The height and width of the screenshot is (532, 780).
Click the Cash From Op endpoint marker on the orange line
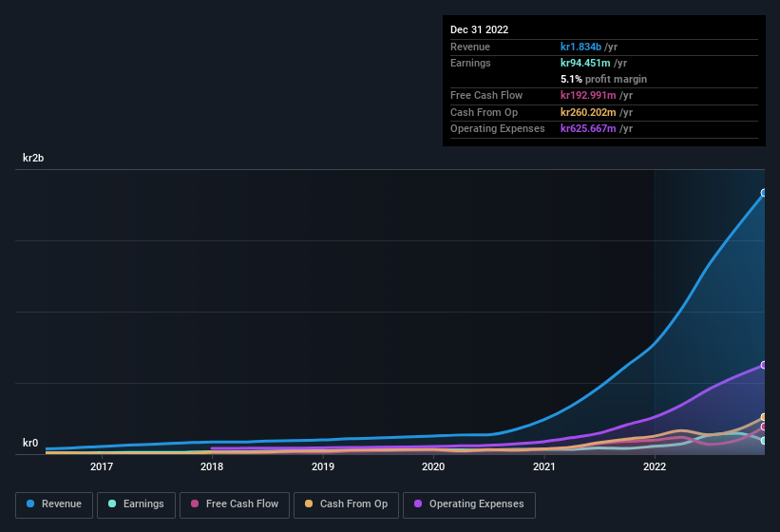(764, 417)
